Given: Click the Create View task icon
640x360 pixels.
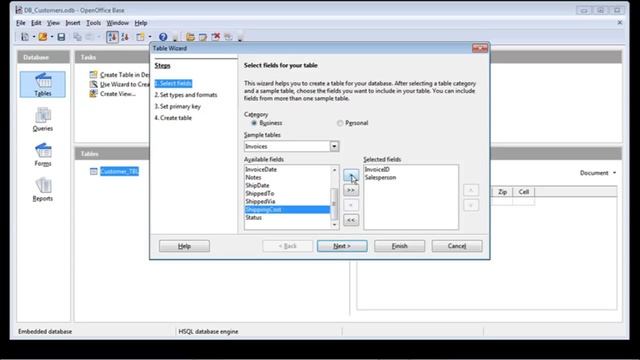Looking at the screenshot, I should [x=93, y=93].
